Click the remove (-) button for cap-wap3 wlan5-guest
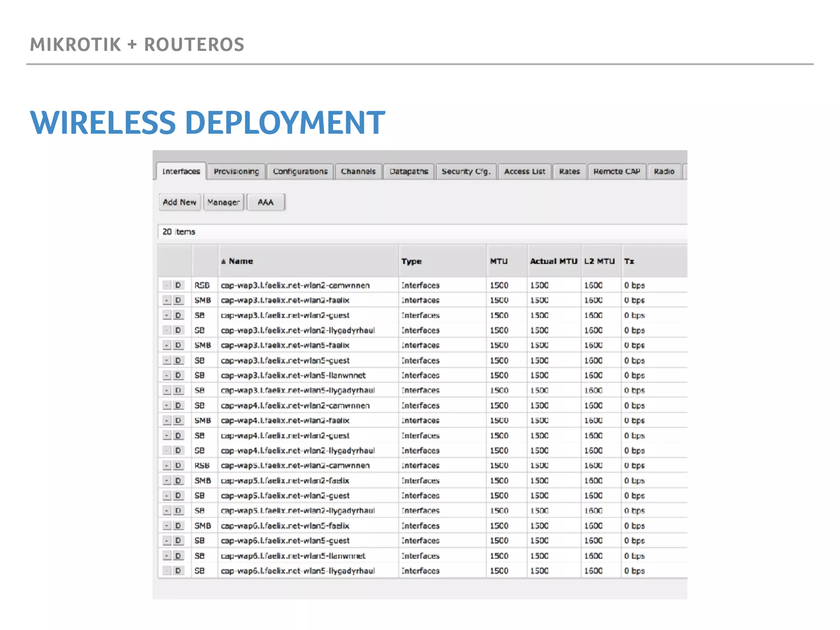The height and width of the screenshot is (630, 840). coord(167,361)
